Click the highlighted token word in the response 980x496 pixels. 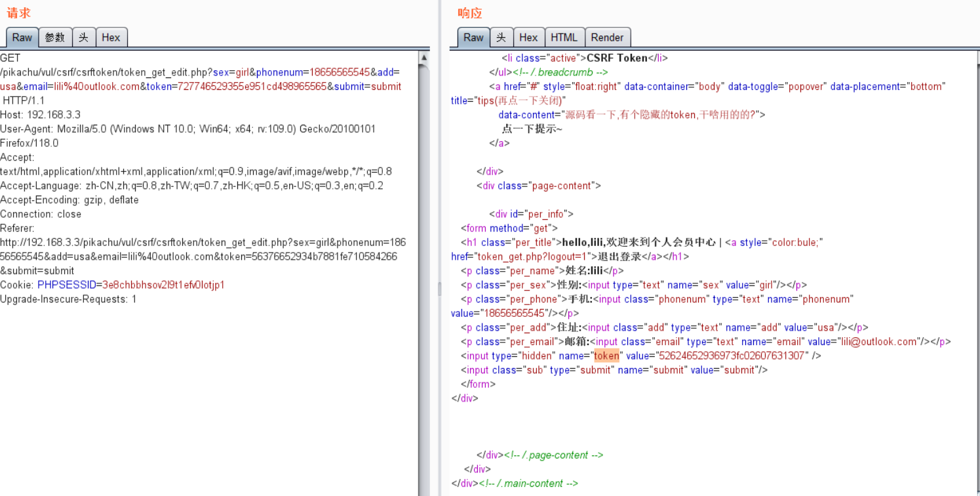click(x=606, y=356)
